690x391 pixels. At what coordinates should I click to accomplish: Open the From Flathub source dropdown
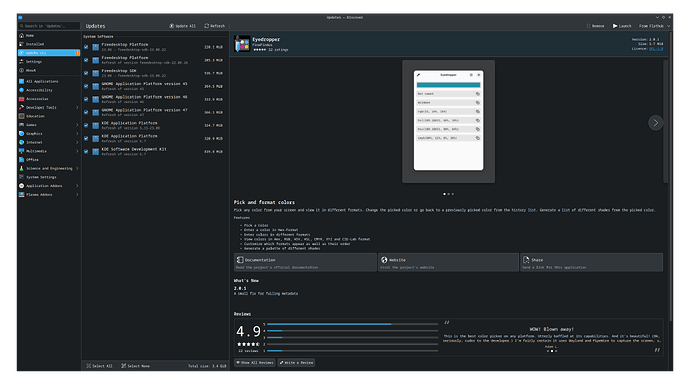[654, 26]
